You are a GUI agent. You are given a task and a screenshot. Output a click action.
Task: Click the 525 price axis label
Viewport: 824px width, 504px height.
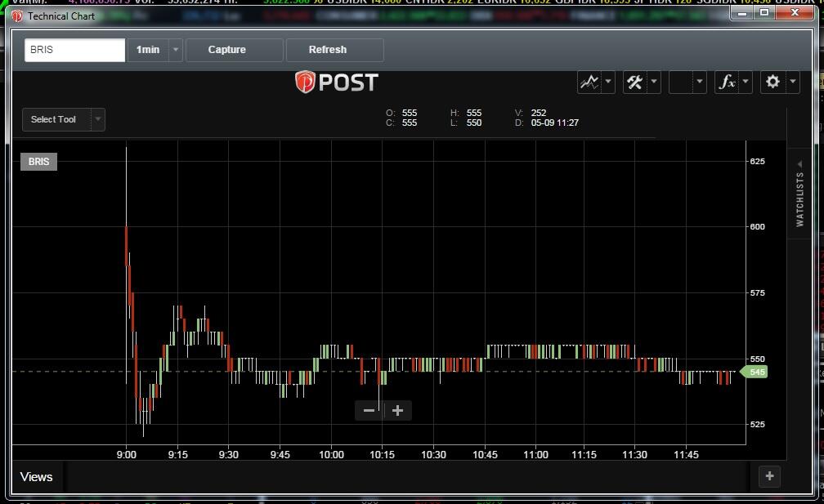757,424
